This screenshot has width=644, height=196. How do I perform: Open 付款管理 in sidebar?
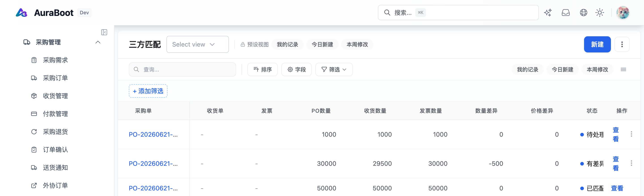pyautogui.click(x=55, y=114)
